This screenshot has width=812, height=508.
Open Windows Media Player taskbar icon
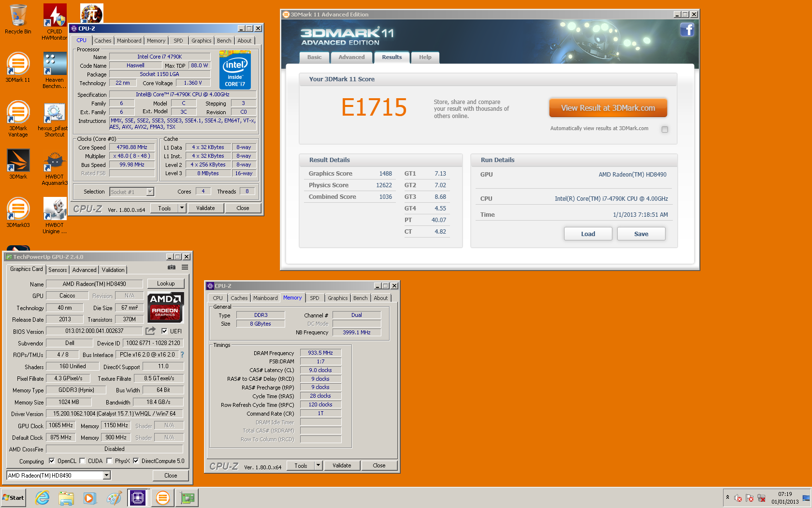[89, 497]
